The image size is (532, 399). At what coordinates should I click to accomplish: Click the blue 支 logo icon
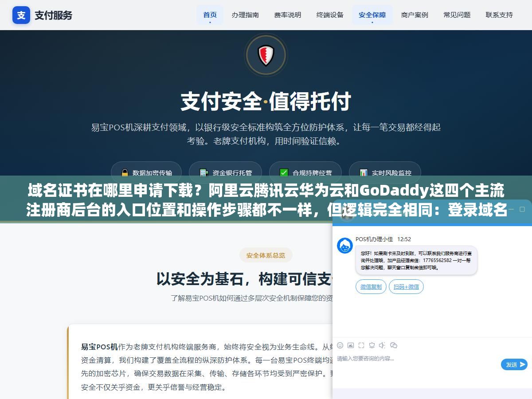[x=21, y=15]
